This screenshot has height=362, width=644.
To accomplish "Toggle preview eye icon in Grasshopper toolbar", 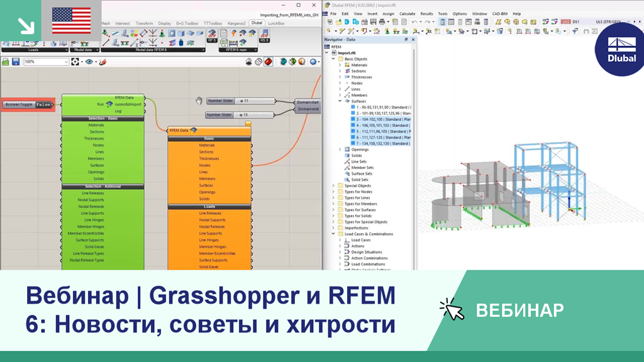I will pyautogui.click(x=89, y=62).
